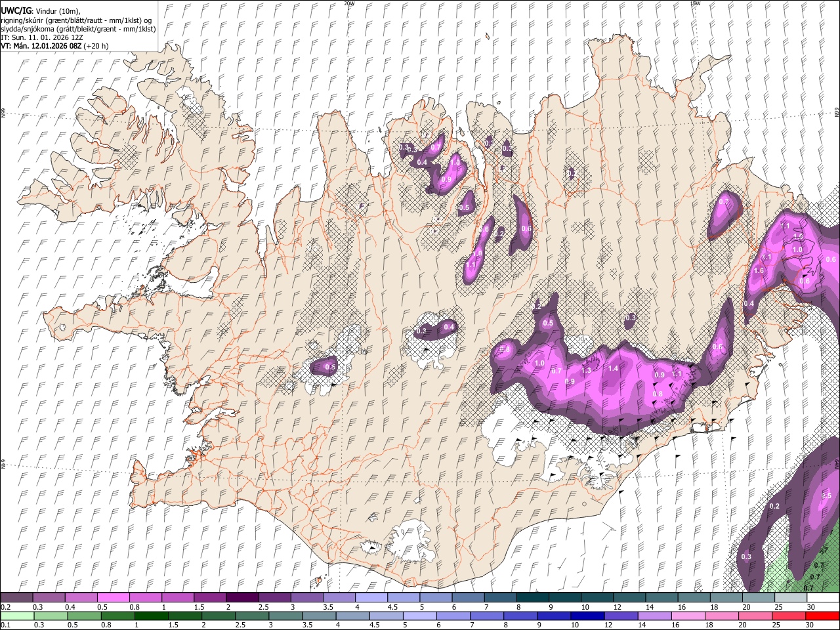Screen dimensions: 840x630
Task: Click the 20W longitude label at the top edge
Action: [x=349, y=3]
